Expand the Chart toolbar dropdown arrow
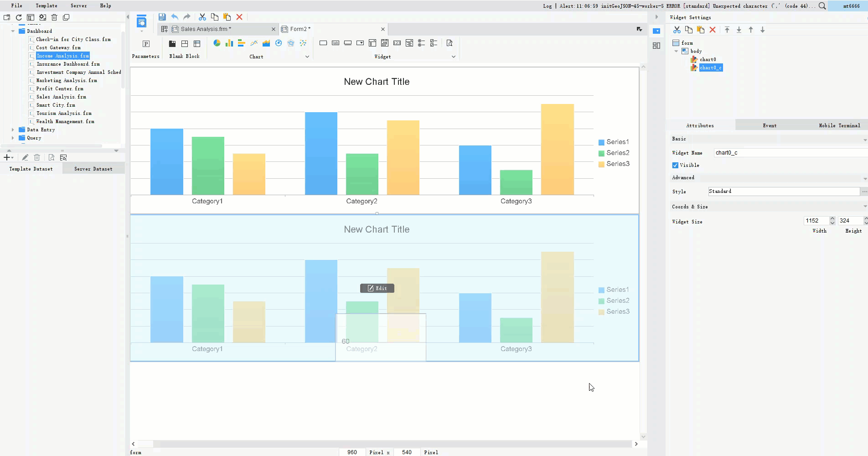 coord(307,57)
